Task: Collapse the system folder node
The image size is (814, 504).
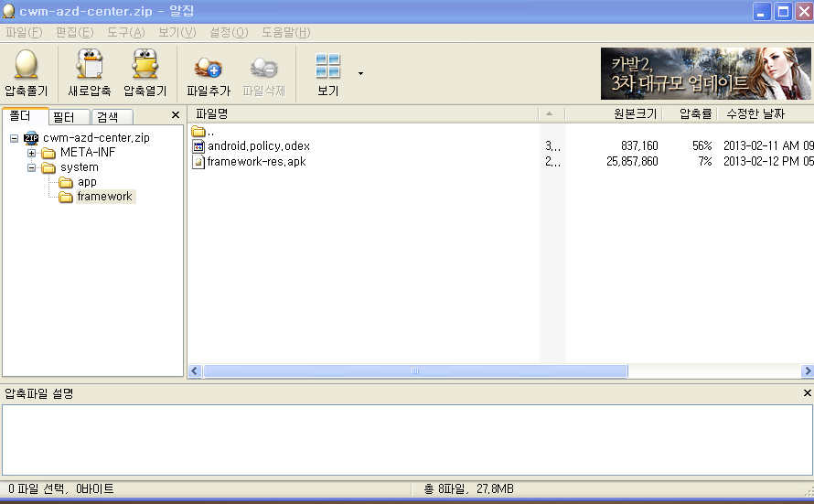Action: [31, 167]
